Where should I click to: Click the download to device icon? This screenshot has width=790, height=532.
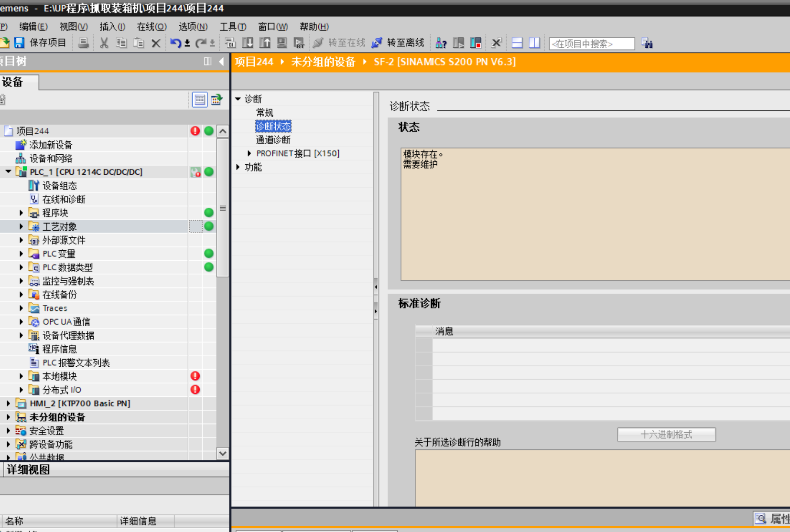pyautogui.click(x=248, y=43)
